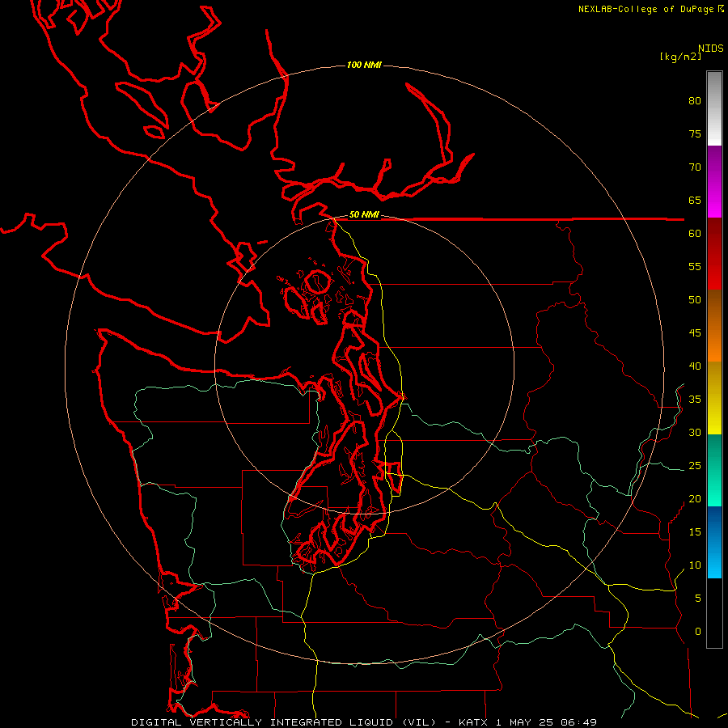Pick the magenta 65 segment of the color scale
This screenshot has height=728, width=728.
pyautogui.click(x=714, y=200)
